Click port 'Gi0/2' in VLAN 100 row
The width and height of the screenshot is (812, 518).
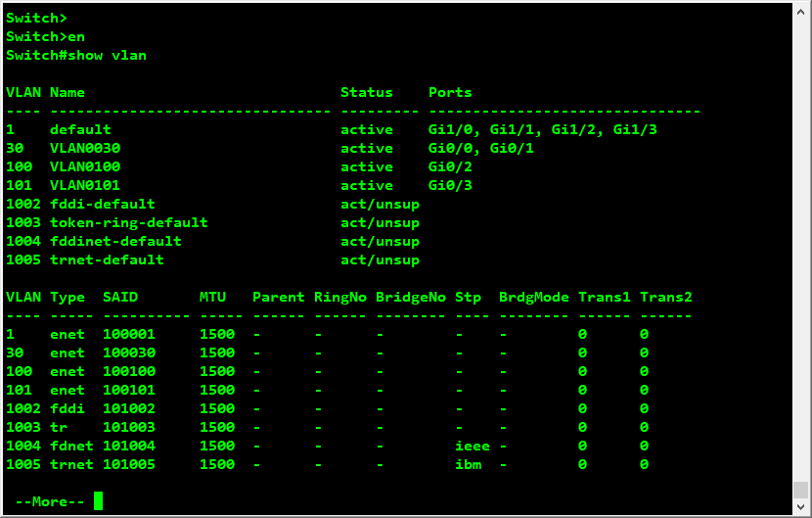(450, 167)
